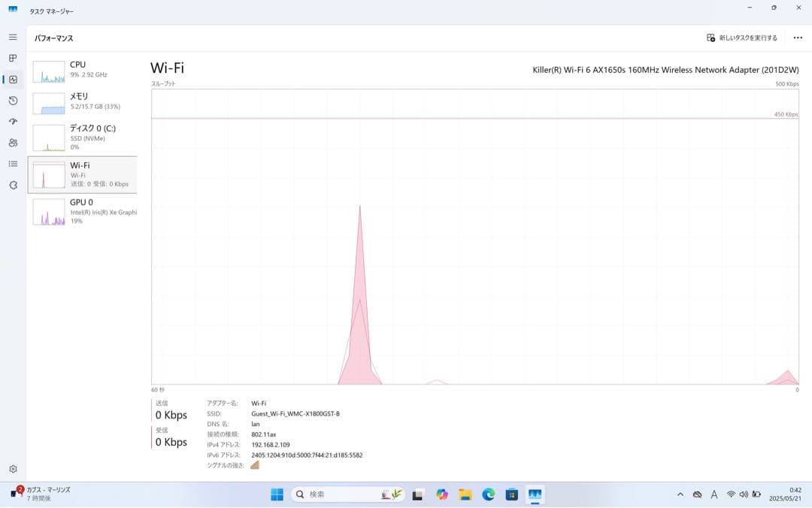The width and height of the screenshot is (812, 508).
Task: Open the Services page icon
Action: point(12,184)
